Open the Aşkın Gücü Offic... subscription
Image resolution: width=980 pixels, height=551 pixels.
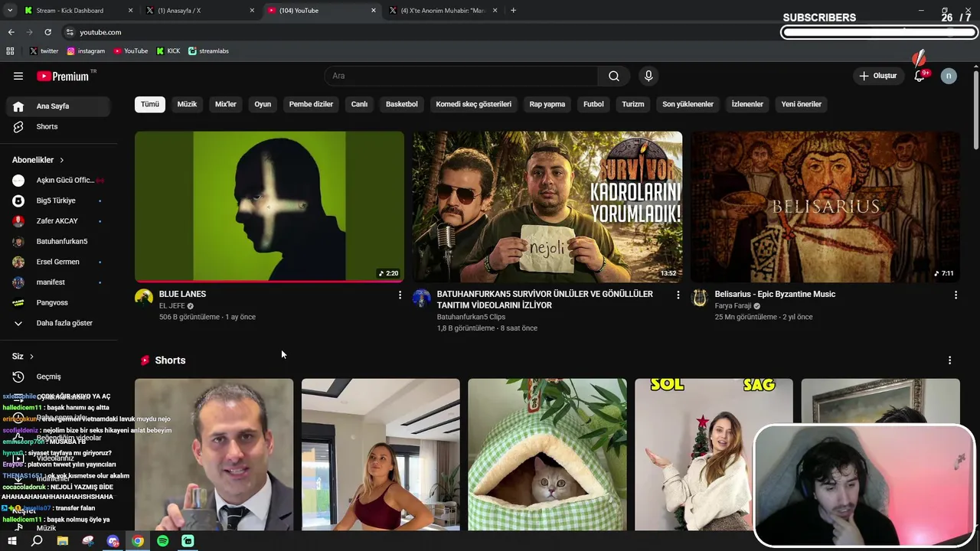(x=58, y=181)
